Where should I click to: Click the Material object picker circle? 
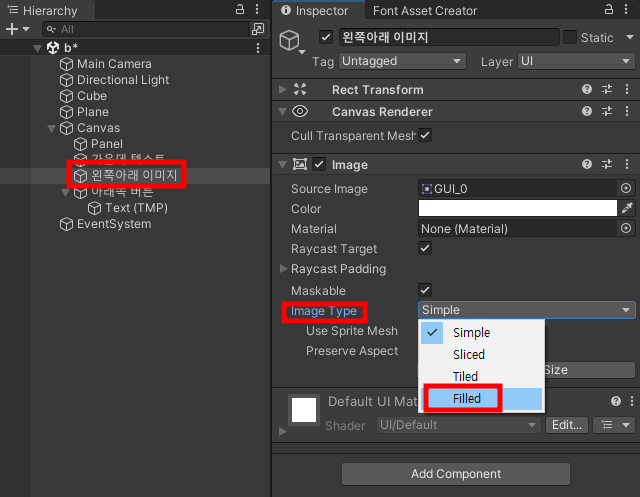626,228
